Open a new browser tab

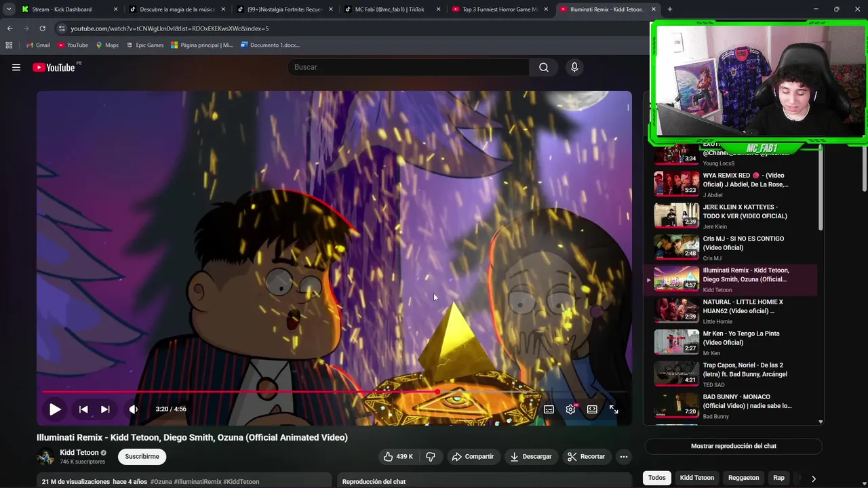670,9
